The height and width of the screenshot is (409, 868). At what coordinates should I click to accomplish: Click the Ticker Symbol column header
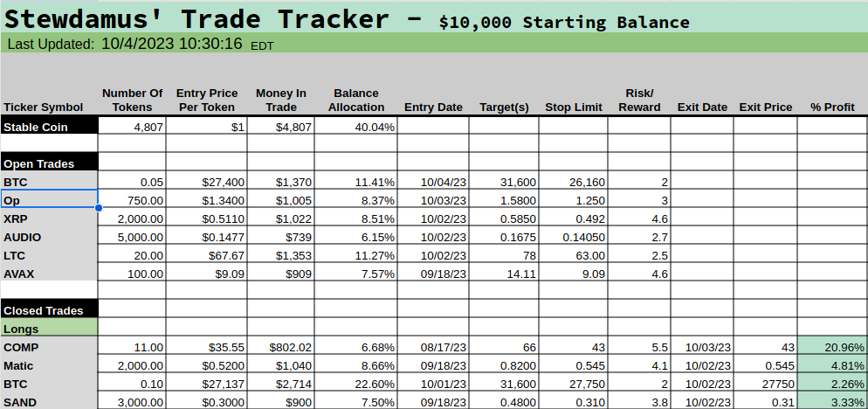tap(43, 107)
